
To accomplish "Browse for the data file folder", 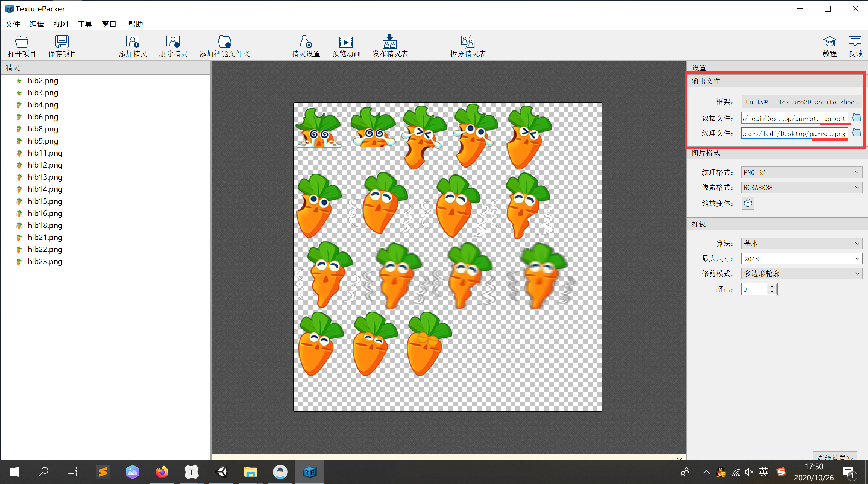I will coord(856,118).
